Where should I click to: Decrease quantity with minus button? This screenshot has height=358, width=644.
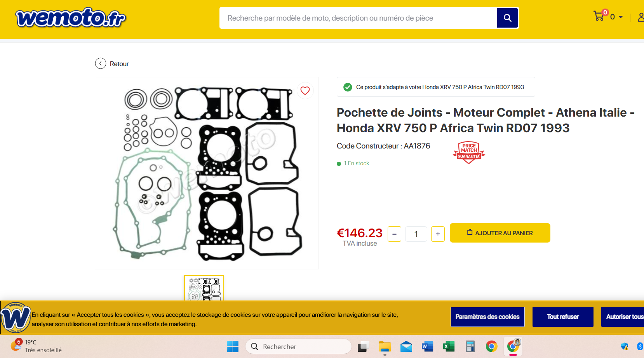click(x=394, y=234)
